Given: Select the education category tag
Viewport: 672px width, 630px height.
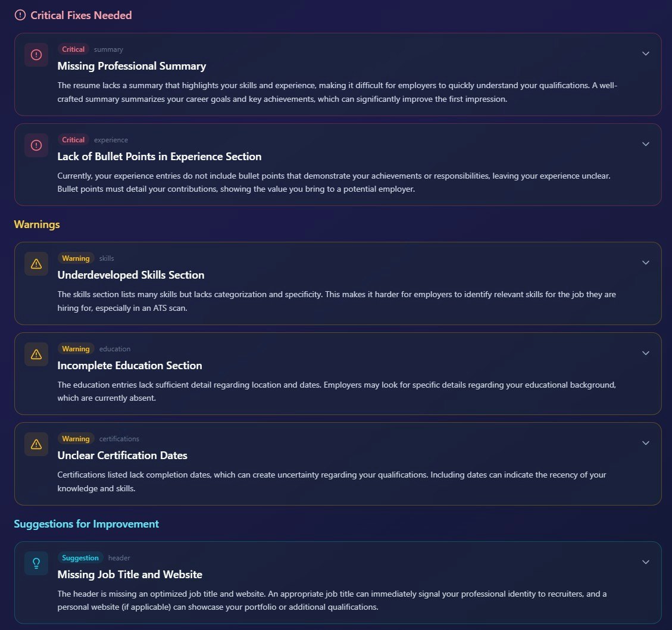Looking at the screenshot, I should (115, 348).
